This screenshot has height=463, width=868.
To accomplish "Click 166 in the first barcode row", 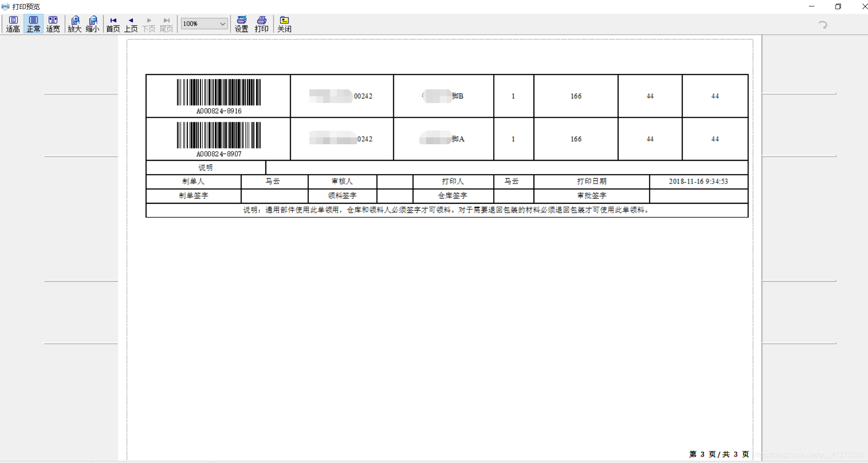I will (x=576, y=96).
